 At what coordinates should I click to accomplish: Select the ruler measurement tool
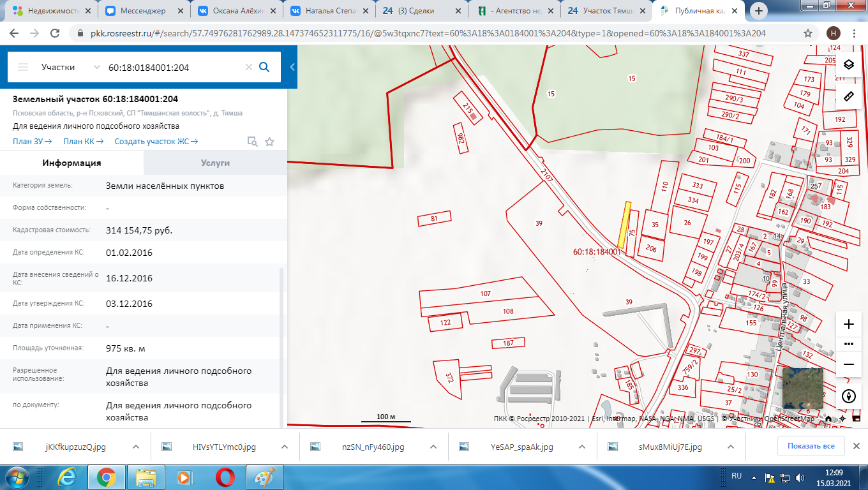coord(848,96)
